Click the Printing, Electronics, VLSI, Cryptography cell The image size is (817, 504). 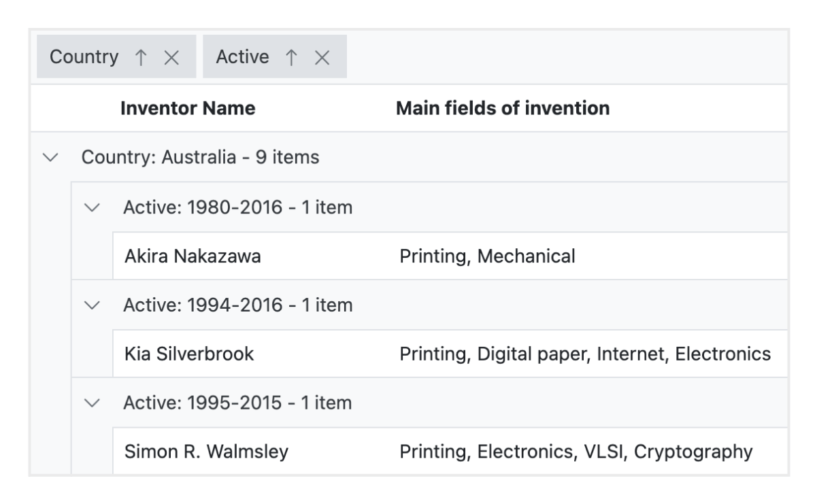coord(576,452)
